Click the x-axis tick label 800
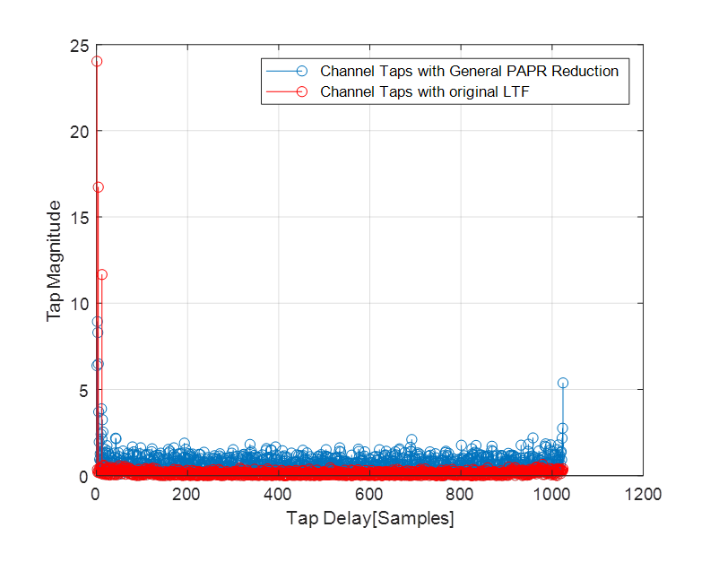710x588 pixels. (x=460, y=494)
